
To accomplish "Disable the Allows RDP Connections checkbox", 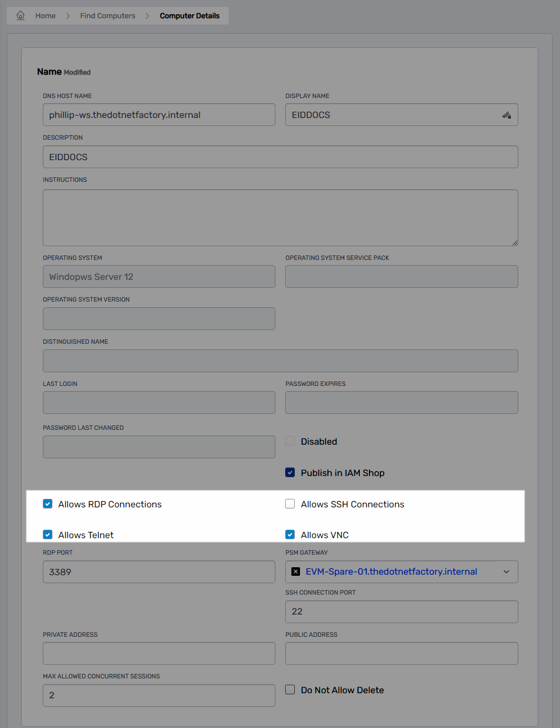I will coord(48,503).
